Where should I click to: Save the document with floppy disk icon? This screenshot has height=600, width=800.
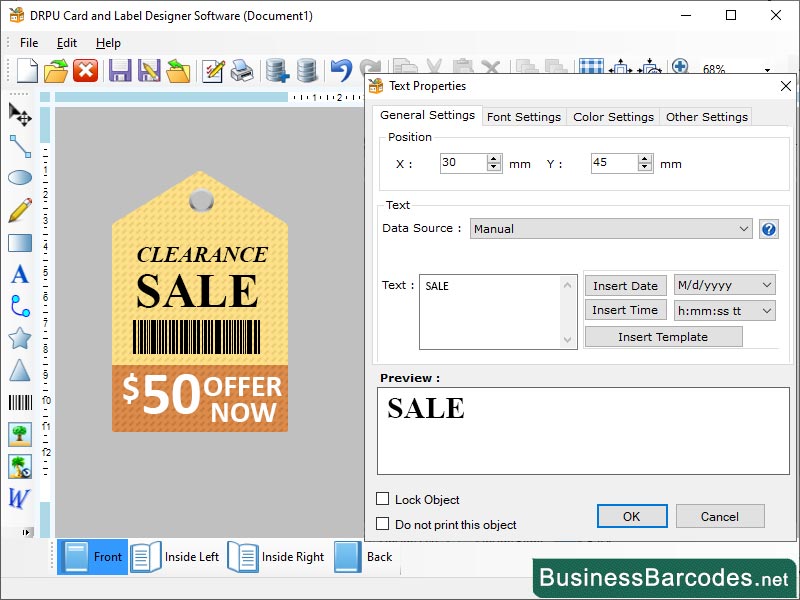120,70
